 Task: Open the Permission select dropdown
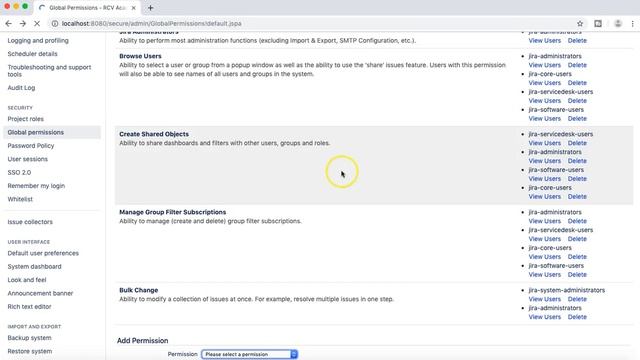point(249,354)
